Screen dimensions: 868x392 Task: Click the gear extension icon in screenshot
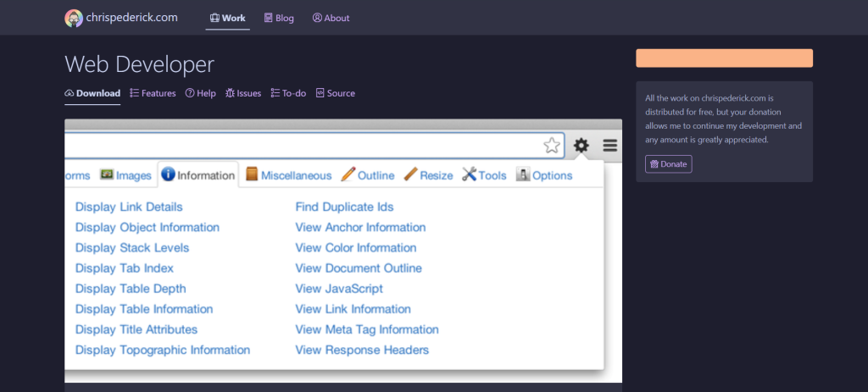click(581, 146)
